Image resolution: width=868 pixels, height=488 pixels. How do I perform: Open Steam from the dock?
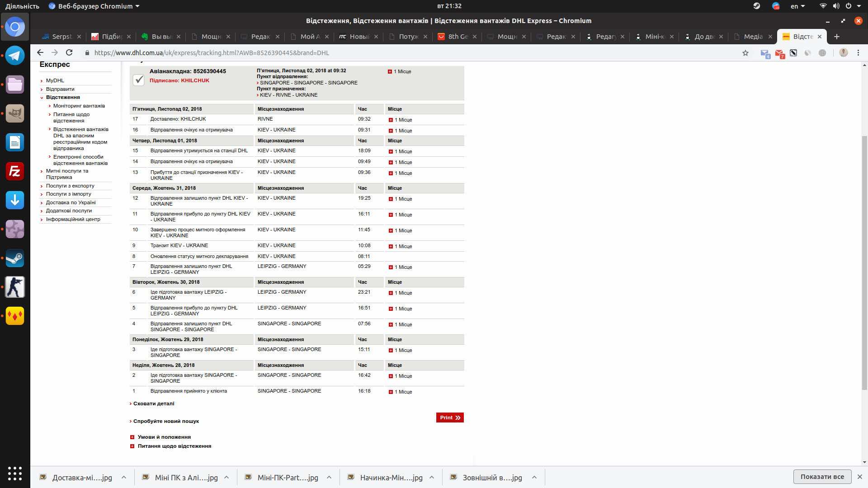(15, 258)
